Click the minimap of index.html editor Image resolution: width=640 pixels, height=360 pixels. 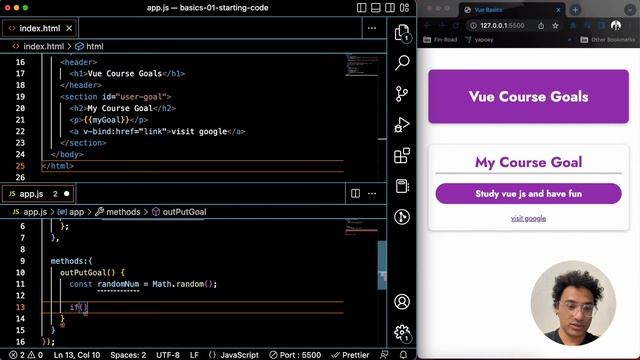pos(362,65)
